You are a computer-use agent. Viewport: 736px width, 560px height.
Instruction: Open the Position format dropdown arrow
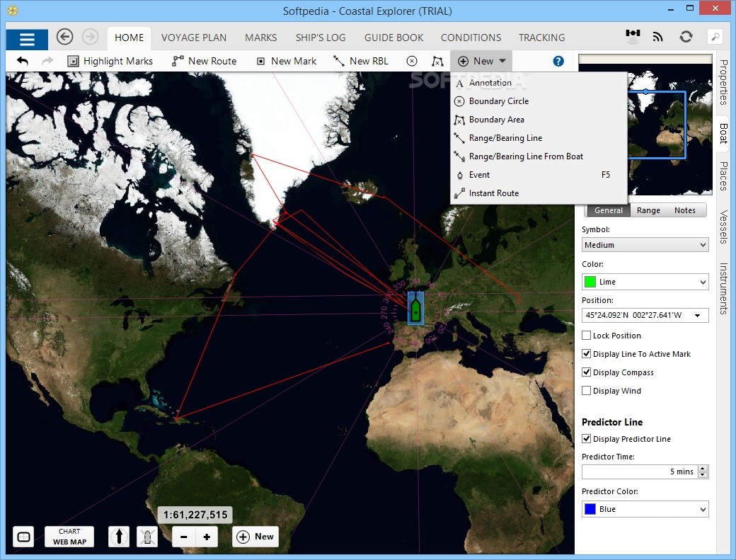pyautogui.click(x=698, y=316)
